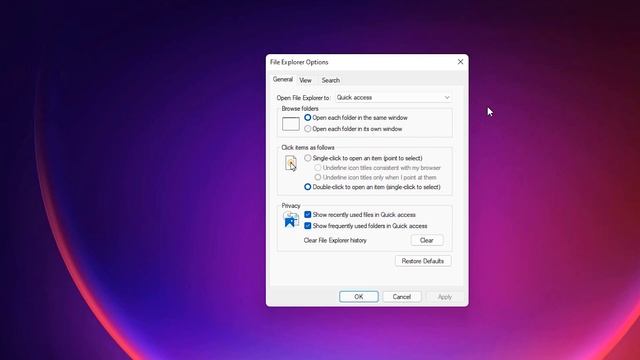Click the Browse folders group label
Screen dimensions: 640x360
pyautogui.click(x=300, y=109)
